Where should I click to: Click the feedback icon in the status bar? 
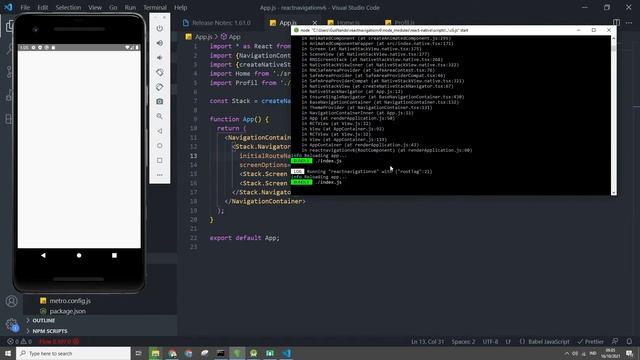tap(615, 341)
